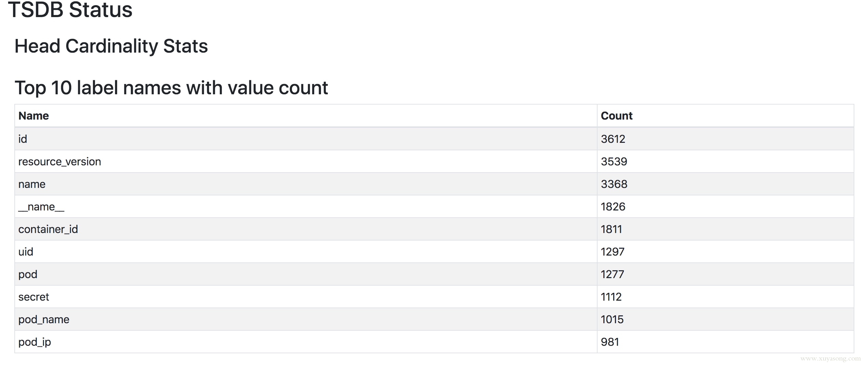Select the secret label cell
This screenshot has height=369, width=868.
[x=33, y=297]
